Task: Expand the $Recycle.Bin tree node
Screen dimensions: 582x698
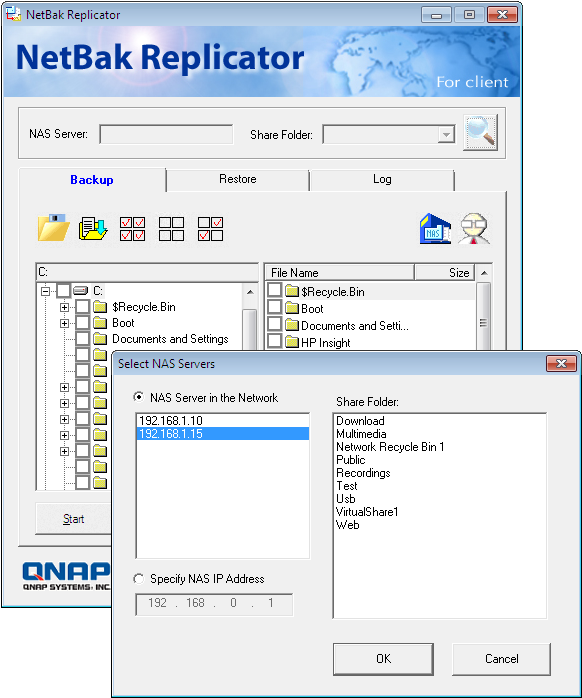Action: coord(65,307)
